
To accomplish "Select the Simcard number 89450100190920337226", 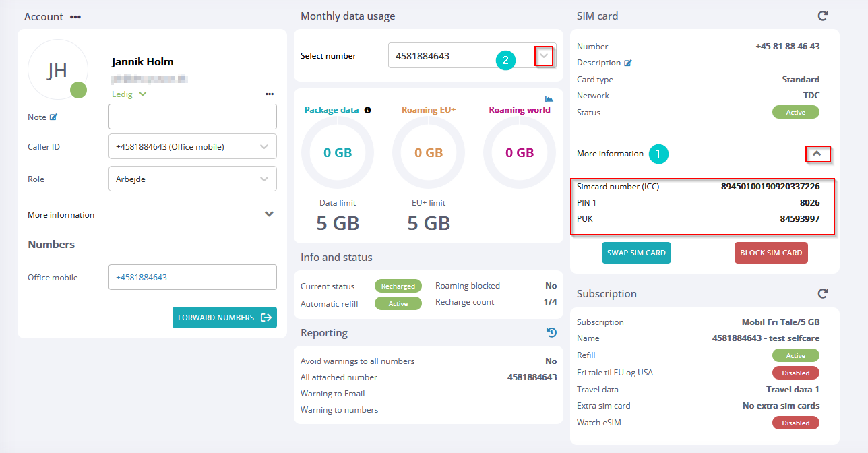I will pos(770,187).
